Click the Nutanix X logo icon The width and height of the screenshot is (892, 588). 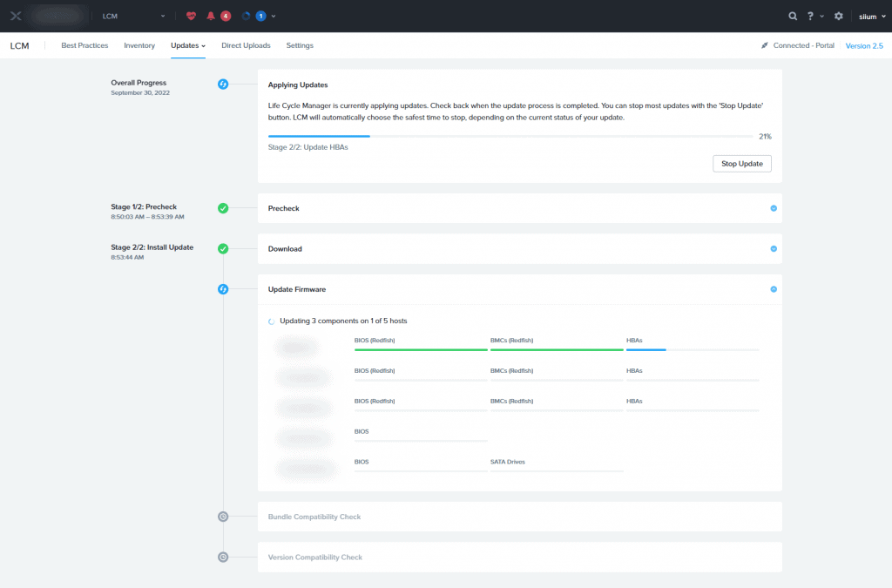(x=16, y=16)
